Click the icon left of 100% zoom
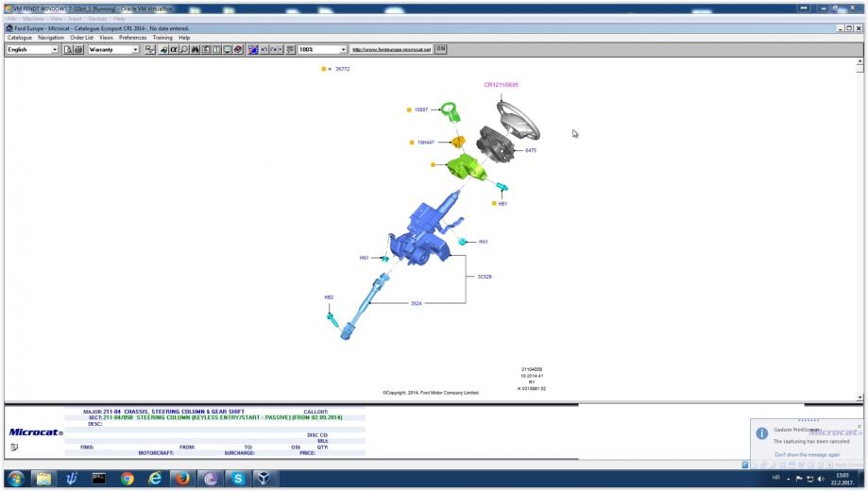Image resolution: width=868 pixels, height=491 pixels. [x=290, y=50]
